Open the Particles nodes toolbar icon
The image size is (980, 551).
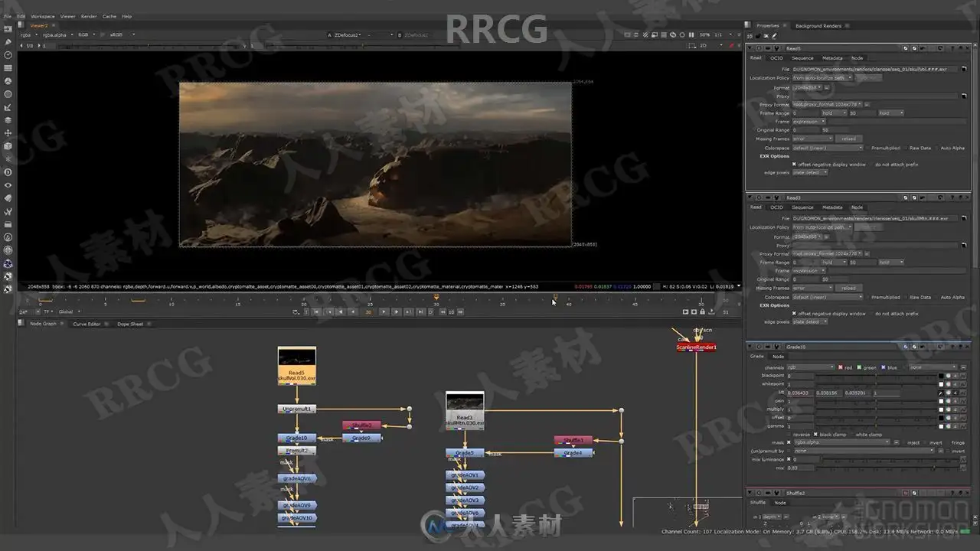click(x=8, y=159)
